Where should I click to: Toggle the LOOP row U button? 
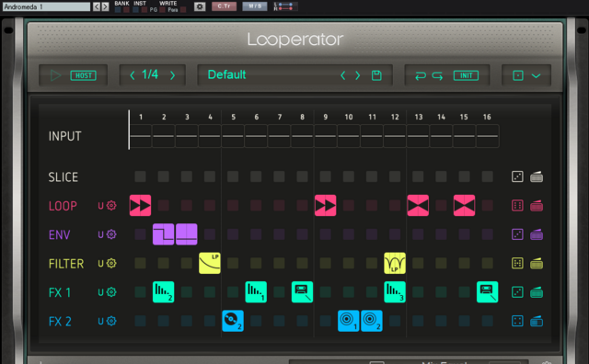(x=100, y=206)
